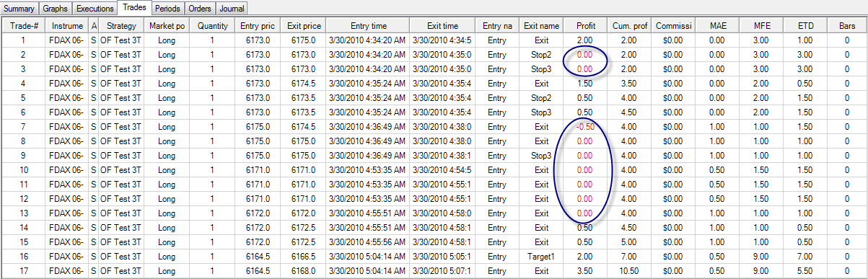868x279 pixels.
Task: Sort by Exit price column header
Action: pyautogui.click(x=303, y=26)
